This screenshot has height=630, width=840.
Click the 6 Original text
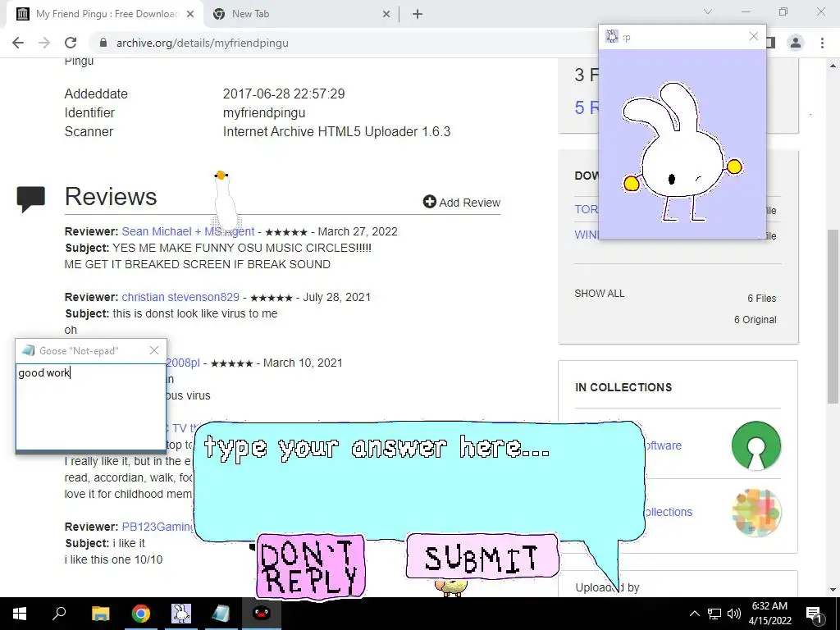756,320
